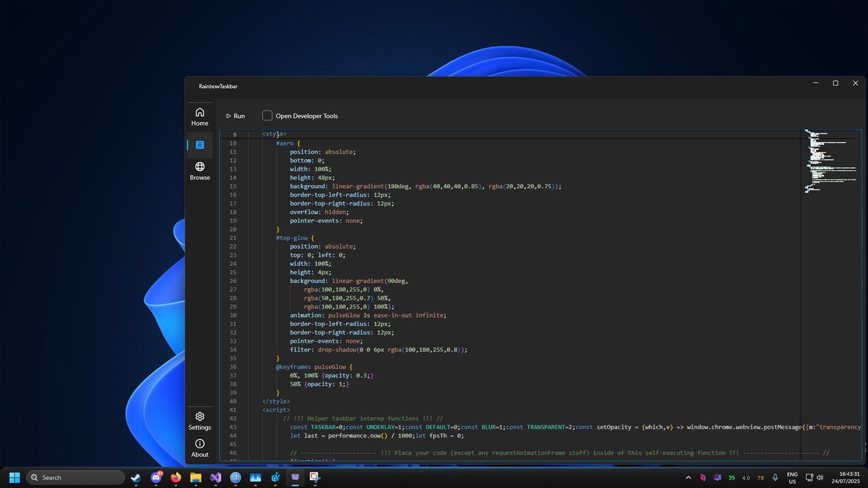Click the taskbar Search box

tap(74, 477)
